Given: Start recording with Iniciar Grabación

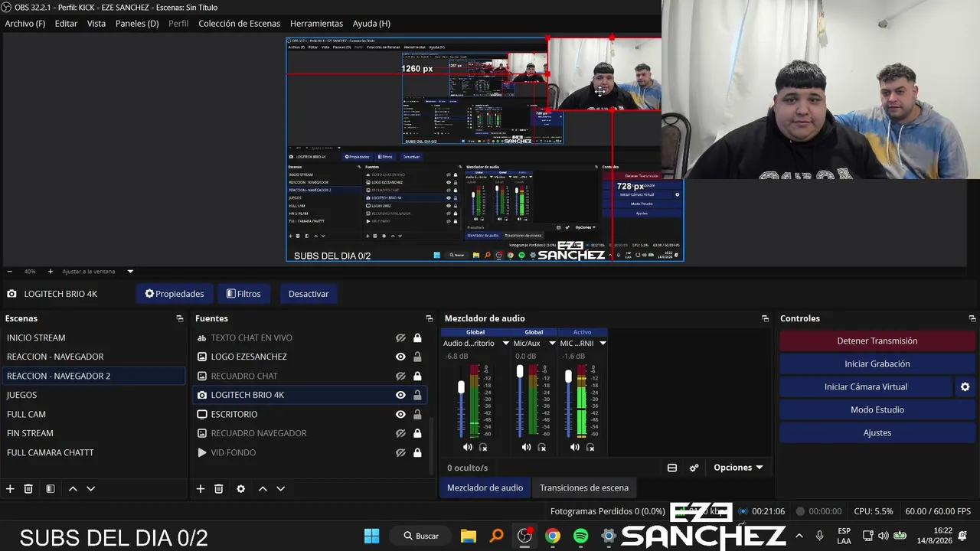Looking at the screenshot, I should (x=877, y=364).
